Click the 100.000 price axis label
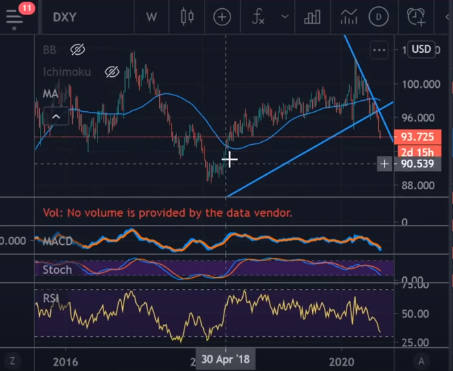Viewport: 453px width, 371px height. pos(421,84)
